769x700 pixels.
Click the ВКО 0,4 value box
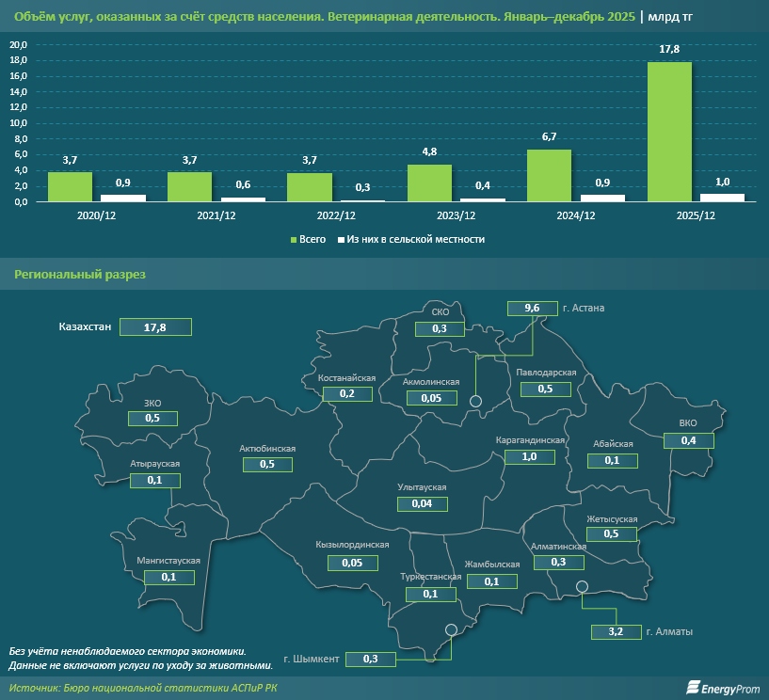(x=688, y=440)
